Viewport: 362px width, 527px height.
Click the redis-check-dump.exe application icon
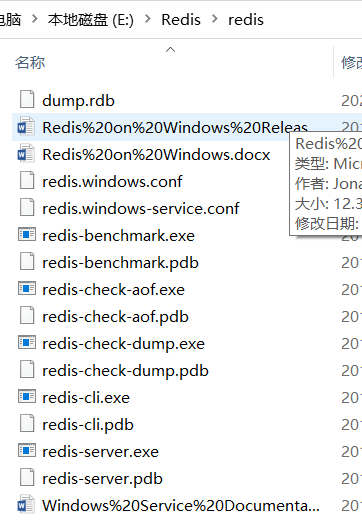point(27,342)
